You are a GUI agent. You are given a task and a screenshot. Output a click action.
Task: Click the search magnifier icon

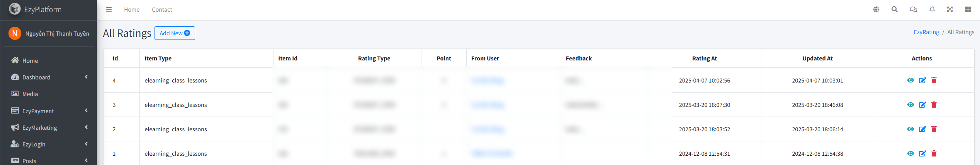pyautogui.click(x=894, y=9)
